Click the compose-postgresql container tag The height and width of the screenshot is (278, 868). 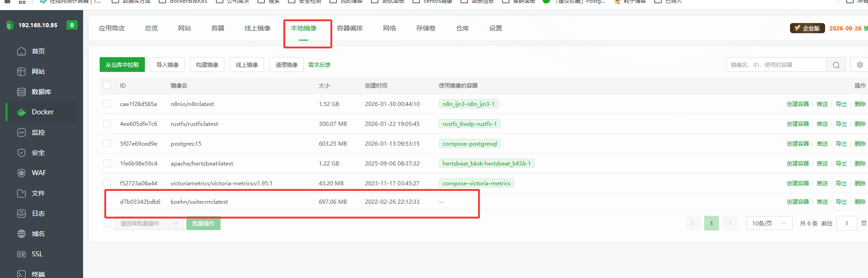pos(469,144)
